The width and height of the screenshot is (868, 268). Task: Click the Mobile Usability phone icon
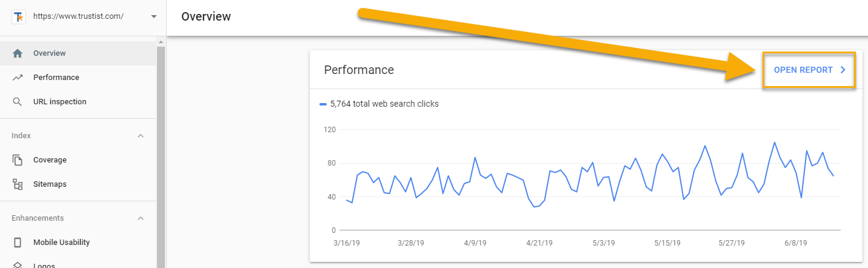pyautogui.click(x=18, y=243)
